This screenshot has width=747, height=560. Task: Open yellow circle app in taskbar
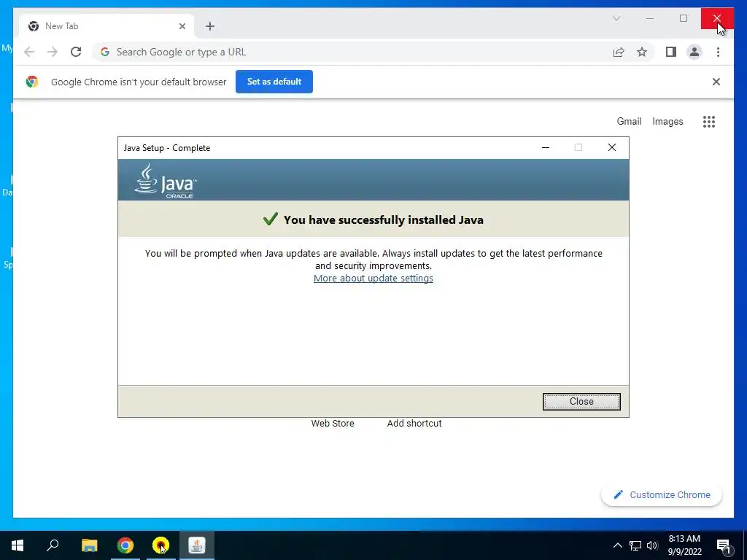pyautogui.click(x=160, y=545)
